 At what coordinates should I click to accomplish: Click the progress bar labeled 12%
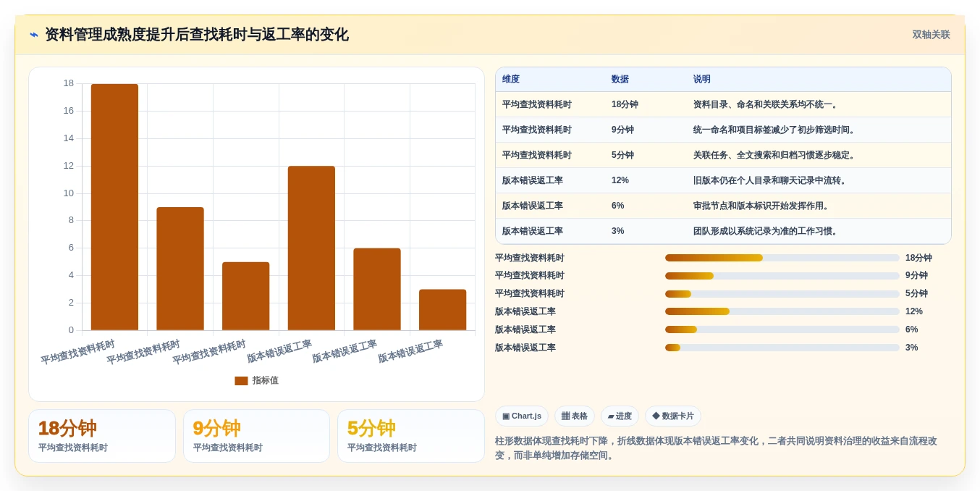pyautogui.click(x=782, y=311)
